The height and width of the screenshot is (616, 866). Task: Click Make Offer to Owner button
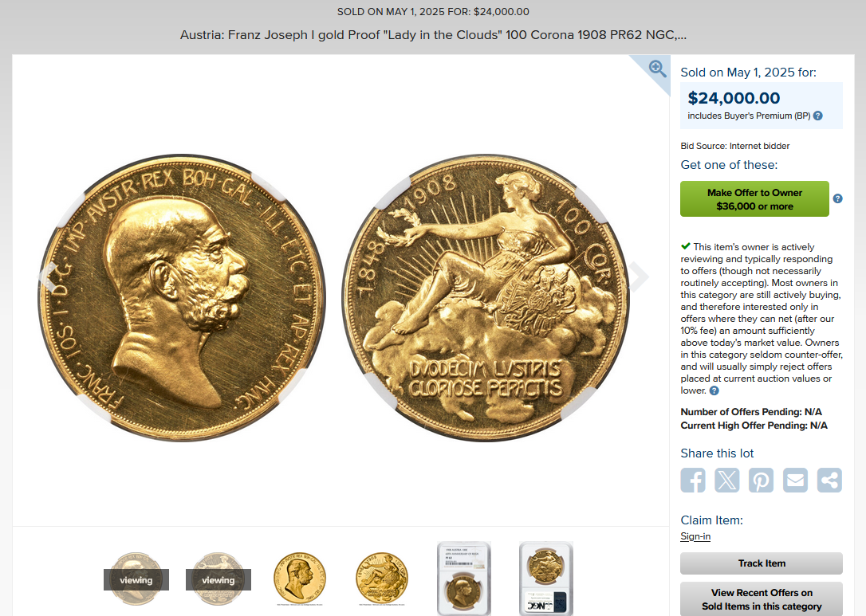click(754, 199)
